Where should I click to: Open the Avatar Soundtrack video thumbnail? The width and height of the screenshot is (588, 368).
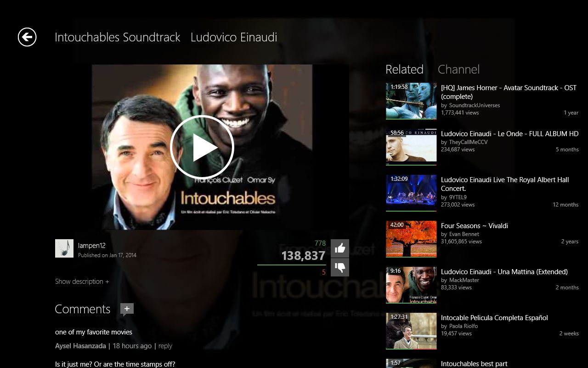(411, 101)
